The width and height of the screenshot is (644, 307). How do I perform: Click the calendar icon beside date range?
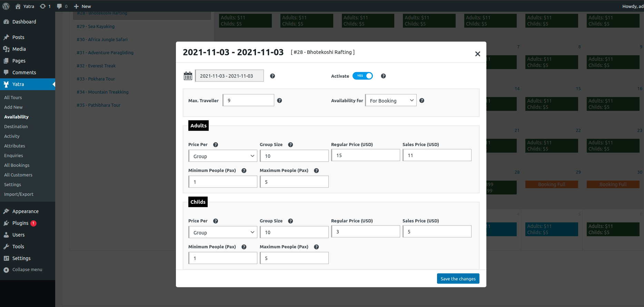(x=188, y=76)
